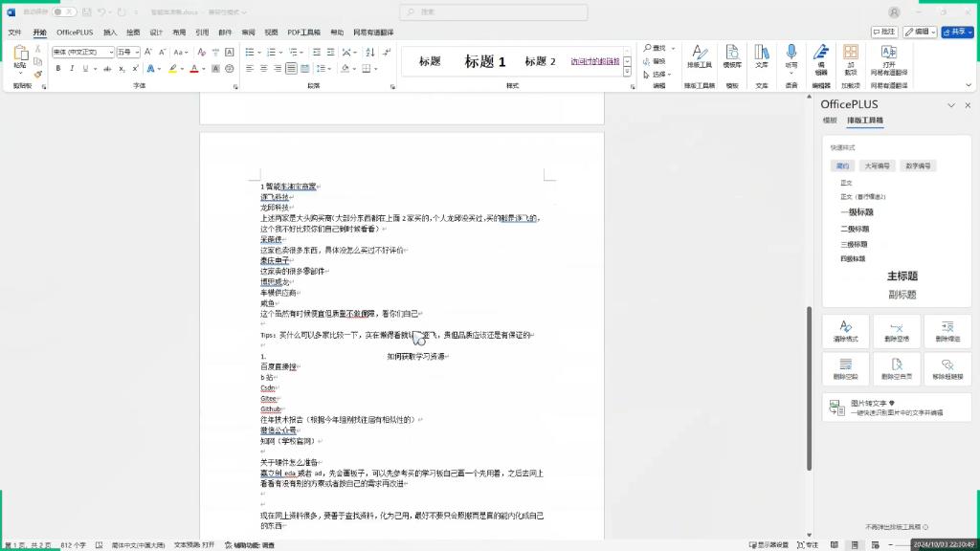Open the 插入 ribbon tab

pyautogui.click(x=110, y=32)
